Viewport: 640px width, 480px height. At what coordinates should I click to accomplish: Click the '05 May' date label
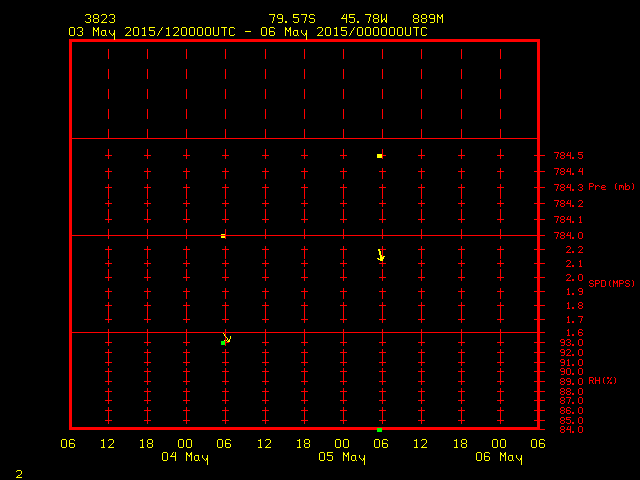(x=341, y=458)
